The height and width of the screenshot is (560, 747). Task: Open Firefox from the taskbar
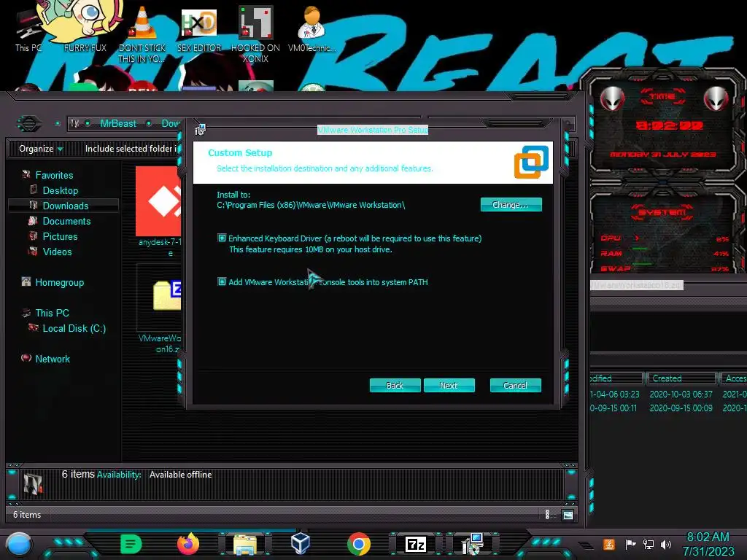tap(188, 544)
